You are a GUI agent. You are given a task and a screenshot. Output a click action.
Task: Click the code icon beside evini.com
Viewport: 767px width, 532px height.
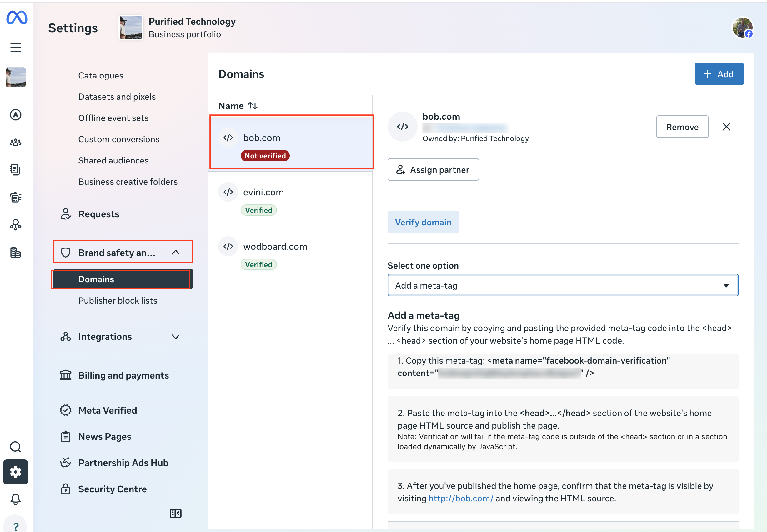coord(228,192)
